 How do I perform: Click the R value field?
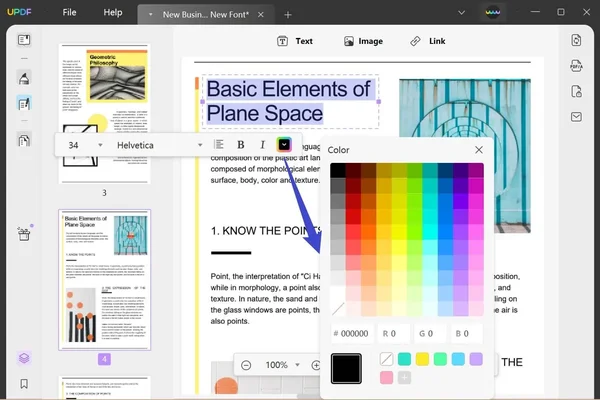click(x=394, y=333)
